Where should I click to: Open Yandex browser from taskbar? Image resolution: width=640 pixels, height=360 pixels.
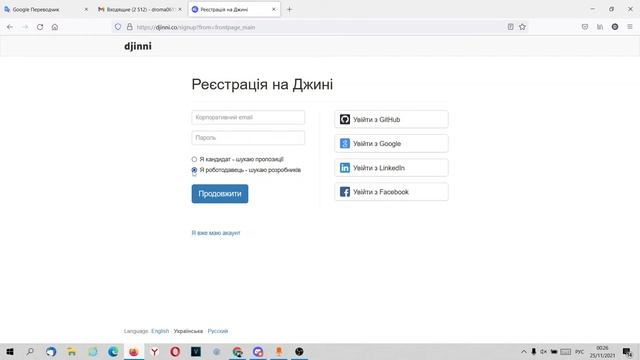154,351
